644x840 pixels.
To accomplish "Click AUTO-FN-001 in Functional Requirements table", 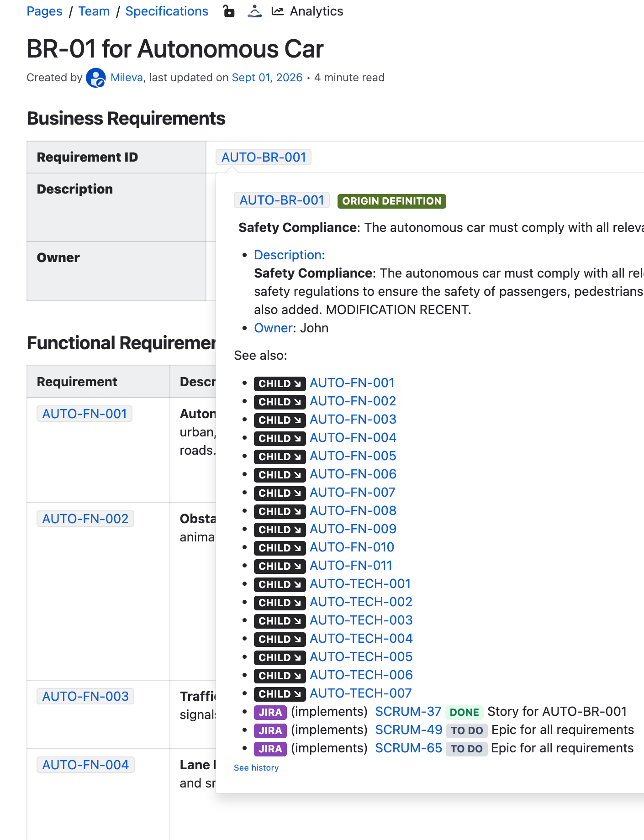I will [84, 414].
